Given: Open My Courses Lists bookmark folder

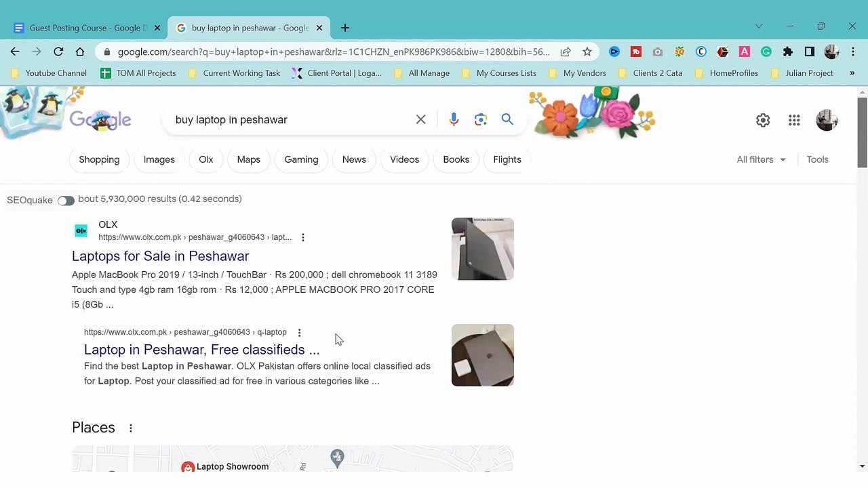Looking at the screenshot, I should pos(499,73).
